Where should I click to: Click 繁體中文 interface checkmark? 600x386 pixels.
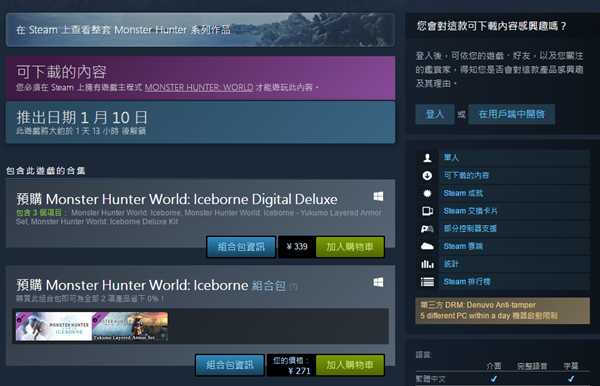pyautogui.click(x=494, y=379)
